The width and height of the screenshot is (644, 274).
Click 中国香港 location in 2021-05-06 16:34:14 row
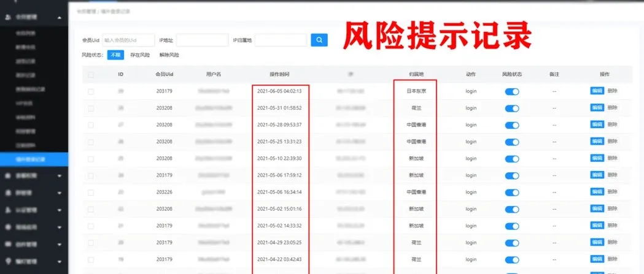(416, 192)
